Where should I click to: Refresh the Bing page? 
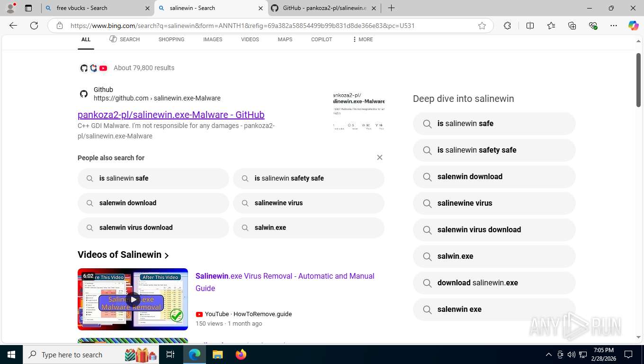pyautogui.click(x=34, y=26)
